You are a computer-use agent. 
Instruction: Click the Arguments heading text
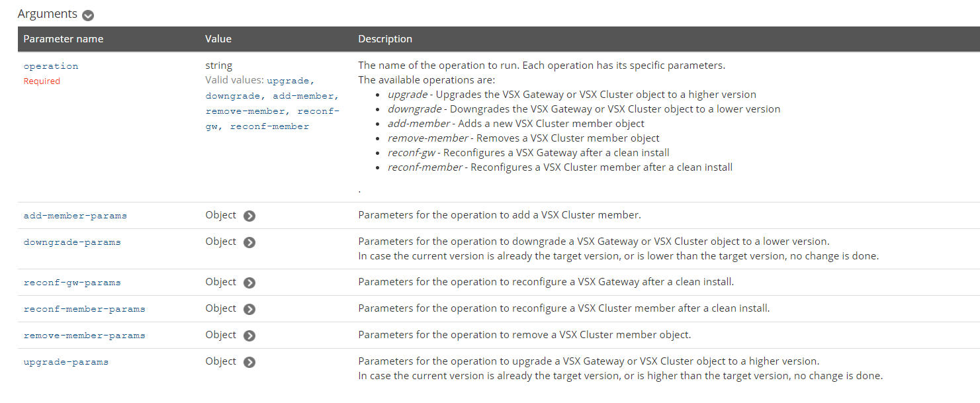click(x=47, y=14)
